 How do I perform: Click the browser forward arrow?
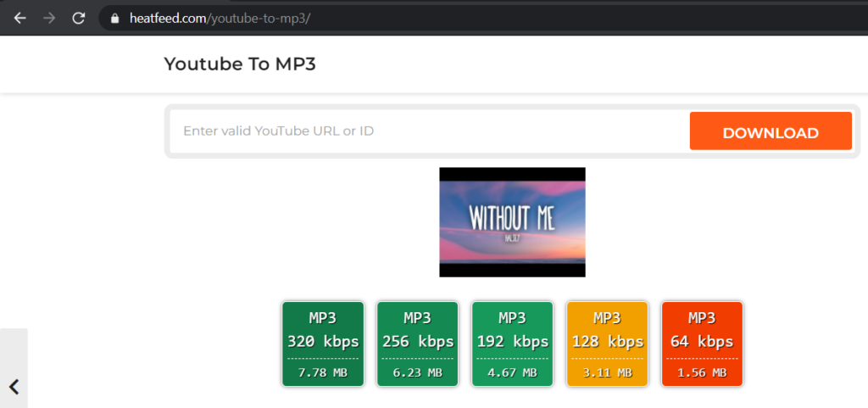click(x=49, y=19)
